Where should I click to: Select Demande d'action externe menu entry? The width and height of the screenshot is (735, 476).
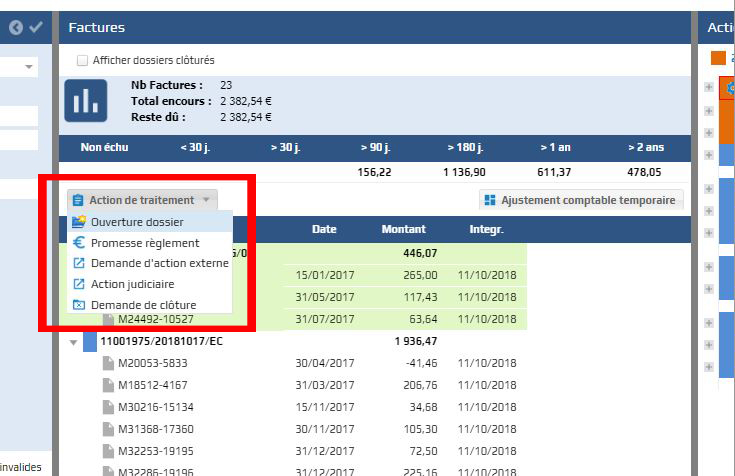pos(159,263)
